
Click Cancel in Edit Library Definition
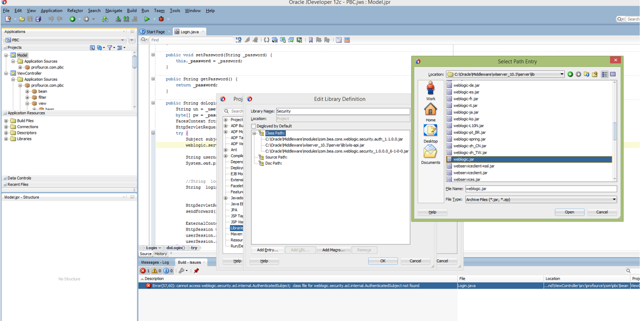tap(415, 261)
